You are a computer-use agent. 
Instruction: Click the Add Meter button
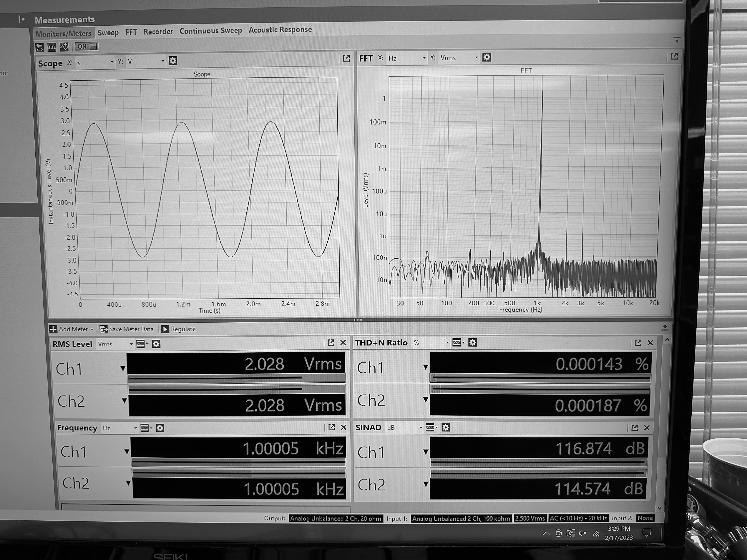pos(71,329)
